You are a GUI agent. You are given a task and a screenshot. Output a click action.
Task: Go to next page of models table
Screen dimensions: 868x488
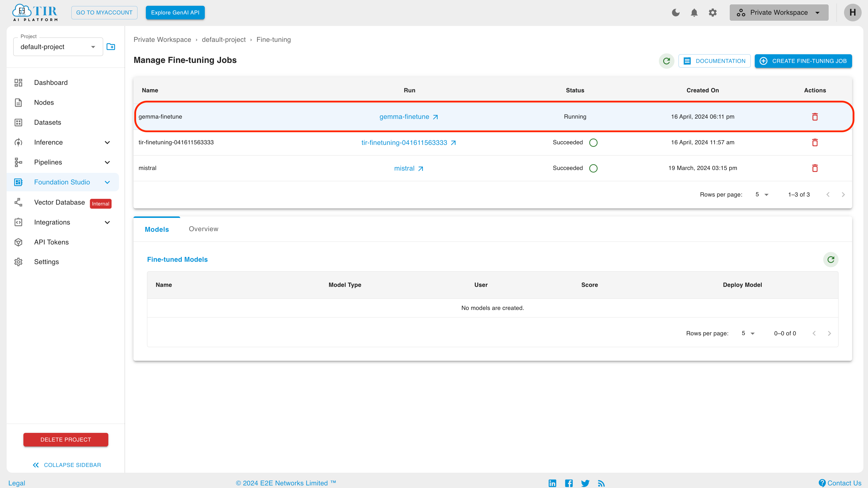829,333
